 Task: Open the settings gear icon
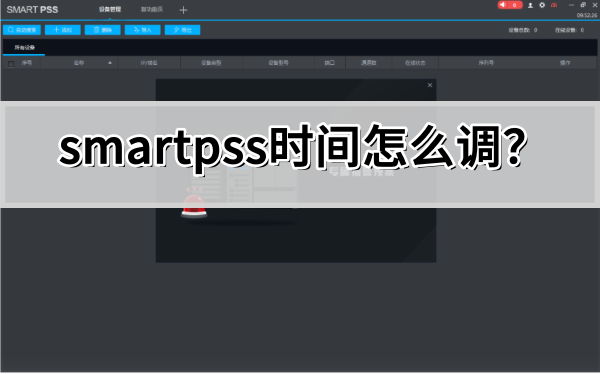click(542, 5)
